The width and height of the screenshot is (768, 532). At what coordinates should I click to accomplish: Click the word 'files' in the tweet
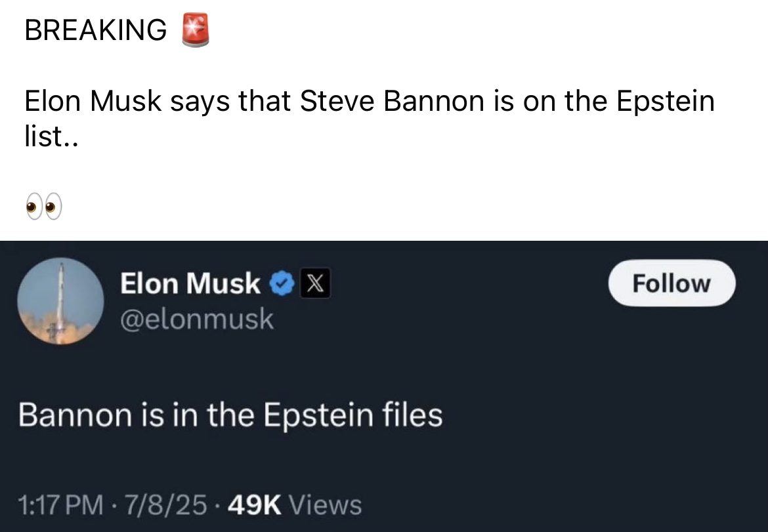click(412, 415)
